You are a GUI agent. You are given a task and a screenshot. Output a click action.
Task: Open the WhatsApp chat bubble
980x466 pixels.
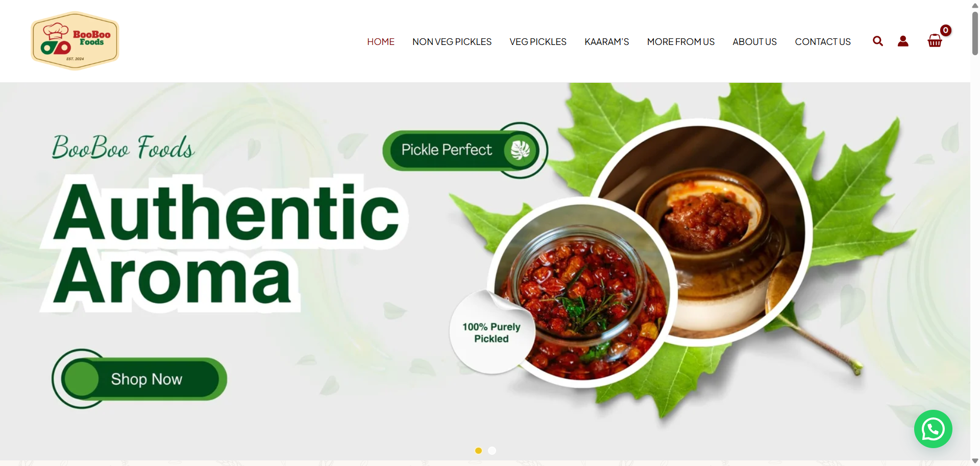933,429
